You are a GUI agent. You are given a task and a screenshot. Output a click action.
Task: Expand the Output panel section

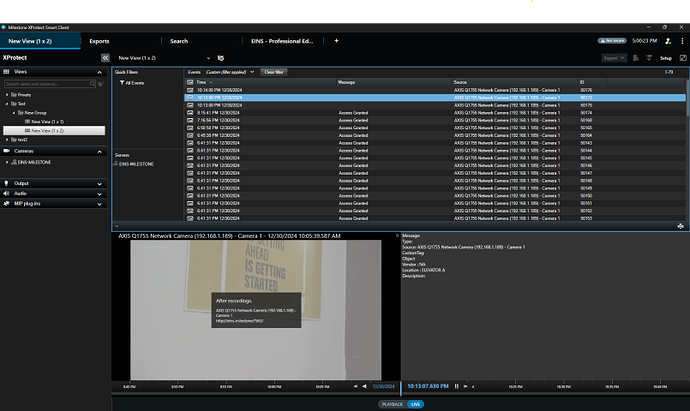point(100,183)
